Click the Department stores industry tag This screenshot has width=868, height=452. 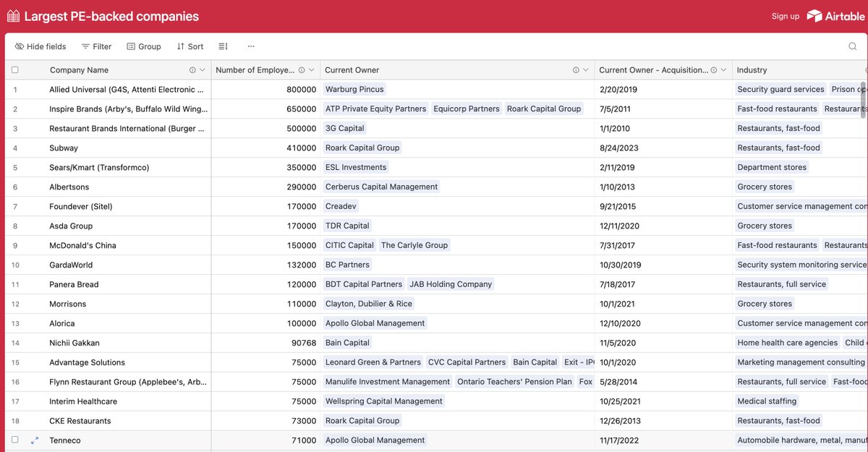point(772,168)
